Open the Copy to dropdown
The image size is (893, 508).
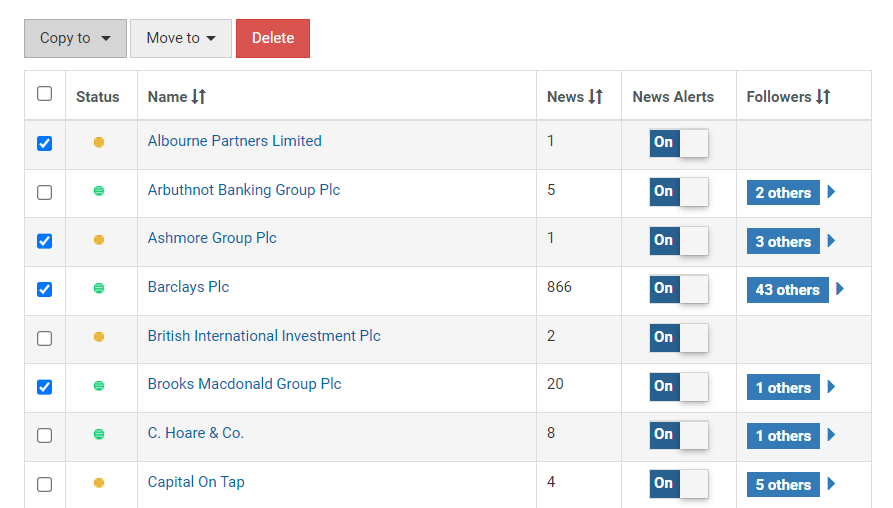(x=75, y=38)
